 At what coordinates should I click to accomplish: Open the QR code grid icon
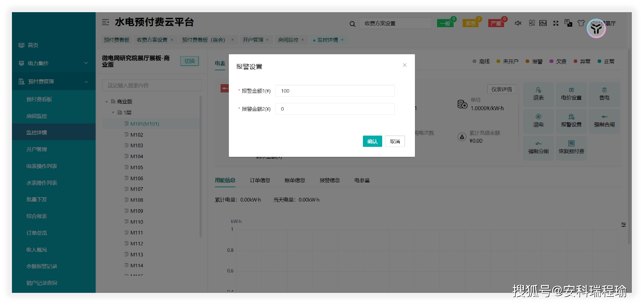coord(532,23)
